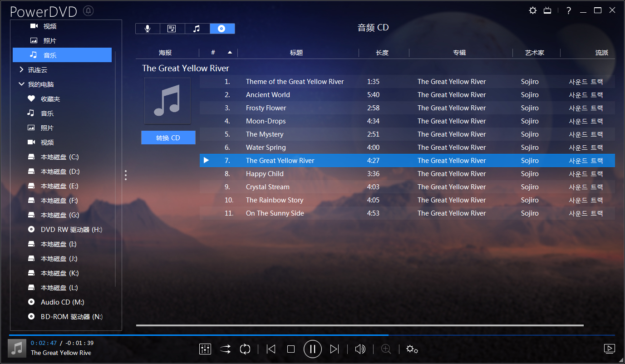Open Audio CD (M:)
Image resolution: width=625 pixels, height=364 pixels.
tap(62, 302)
